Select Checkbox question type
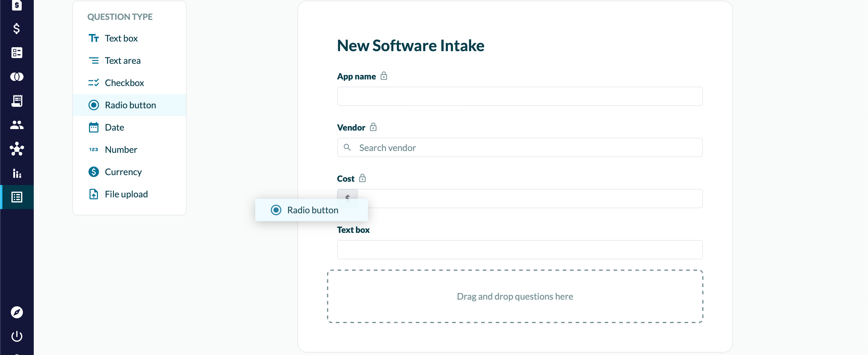Screen dimensions: 868x355 point(124,83)
